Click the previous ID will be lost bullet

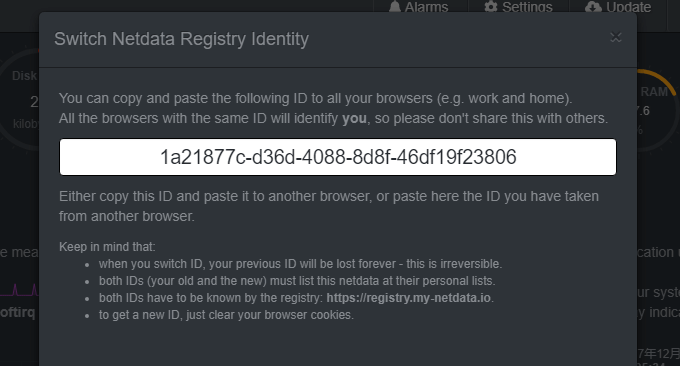click(300, 264)
